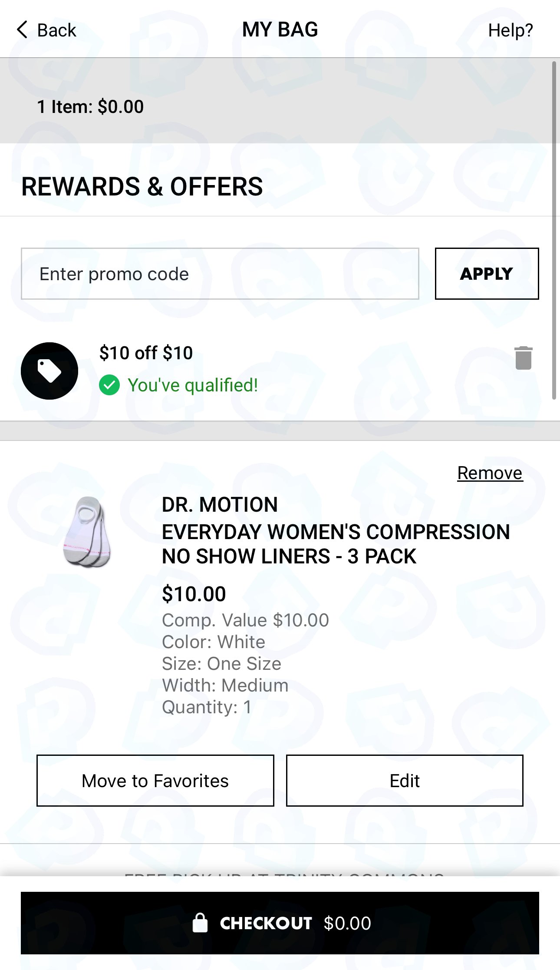This screenshot has height=970, width=560.
Task: Tap the REWARDS & OFFERS section header
Action: tap(142, 187)
